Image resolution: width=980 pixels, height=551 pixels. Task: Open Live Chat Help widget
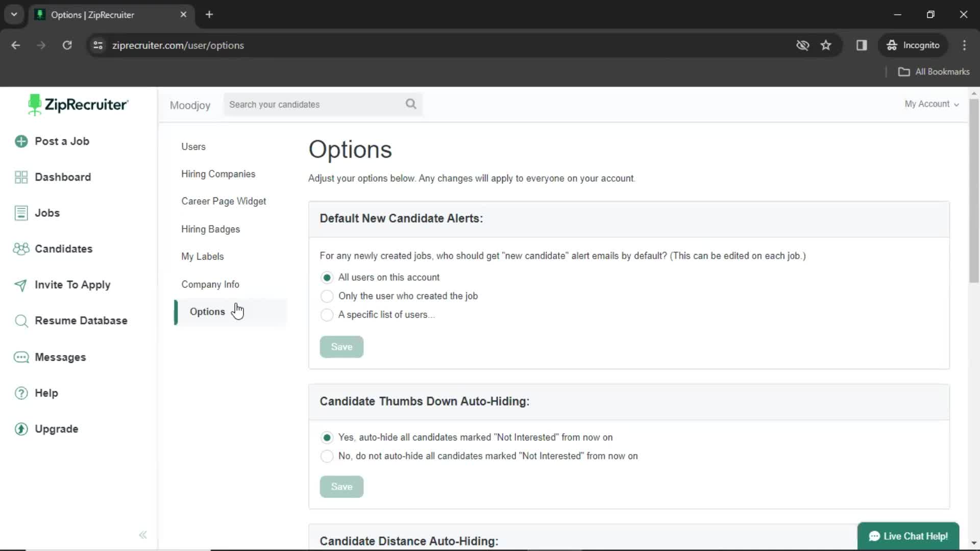pos(909,536)
